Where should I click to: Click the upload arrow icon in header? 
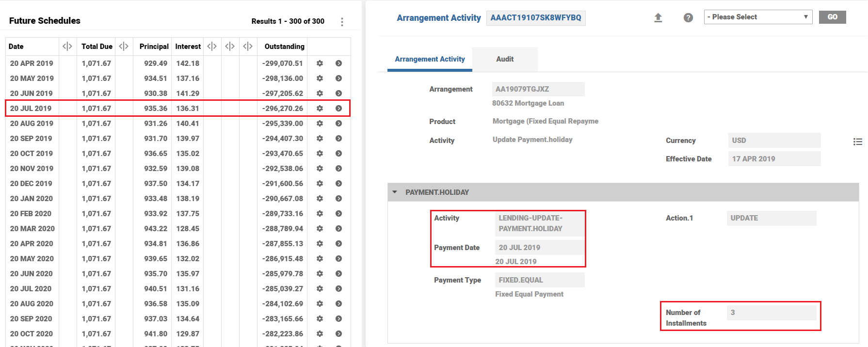click(658, 18)
